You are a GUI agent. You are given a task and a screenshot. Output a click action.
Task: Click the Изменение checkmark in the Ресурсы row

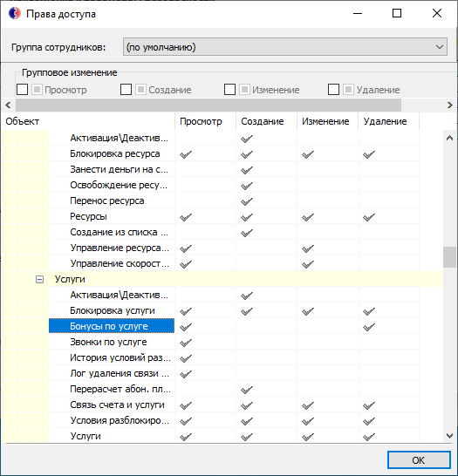[308, 217]
